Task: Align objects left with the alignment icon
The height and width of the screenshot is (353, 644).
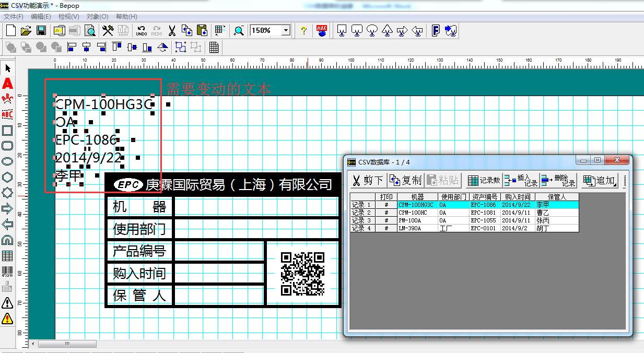Action: [72, 48]
